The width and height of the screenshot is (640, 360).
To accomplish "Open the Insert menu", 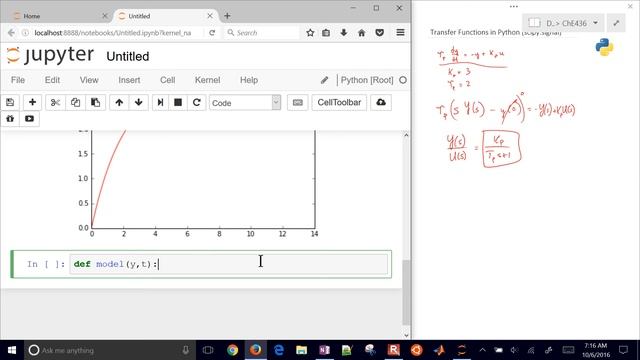I will coord(129,80).
